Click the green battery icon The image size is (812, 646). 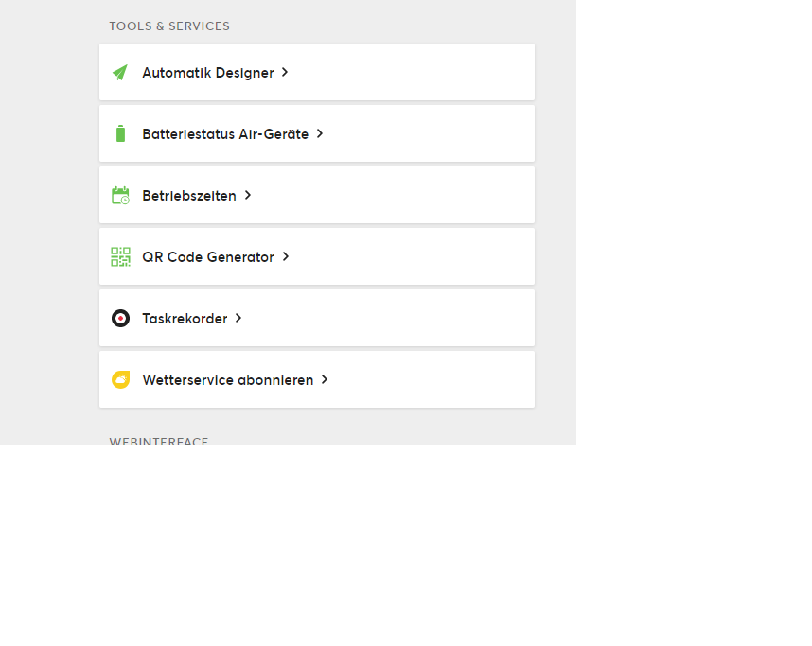click(x=120, y=134)
